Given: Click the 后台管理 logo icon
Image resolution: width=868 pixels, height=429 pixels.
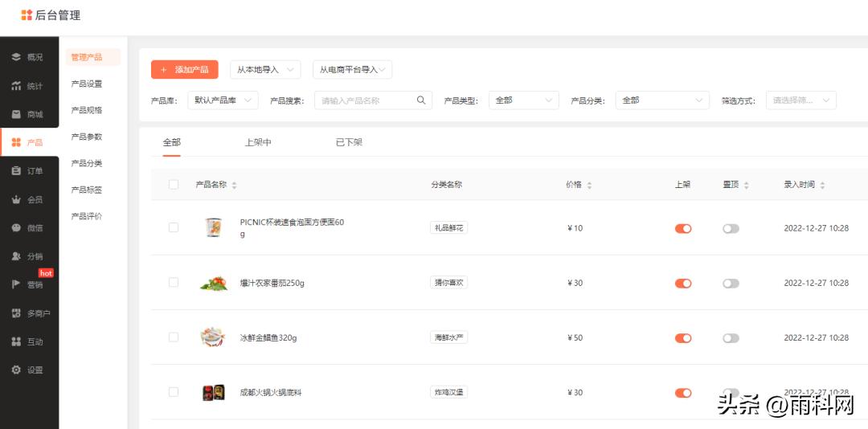Looking at the screenshot, I should click(27, 15).
